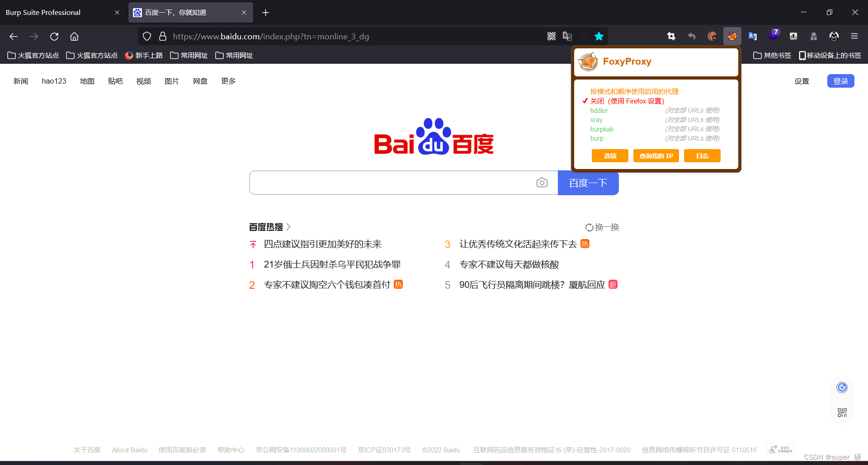Open the 其他书签 bookmarks folder
868x465 pixels.
click(772, 55)
